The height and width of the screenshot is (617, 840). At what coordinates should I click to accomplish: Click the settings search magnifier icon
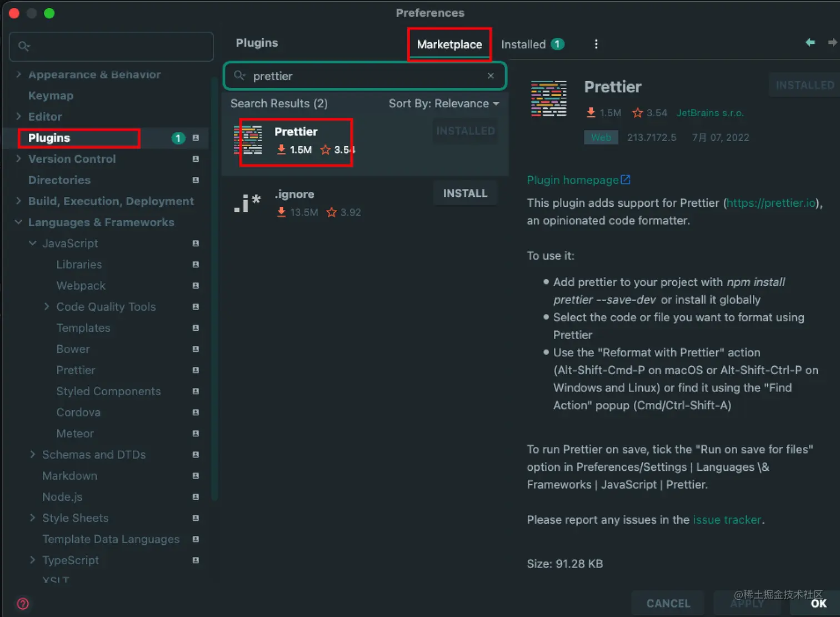click(x=24, y=46)
